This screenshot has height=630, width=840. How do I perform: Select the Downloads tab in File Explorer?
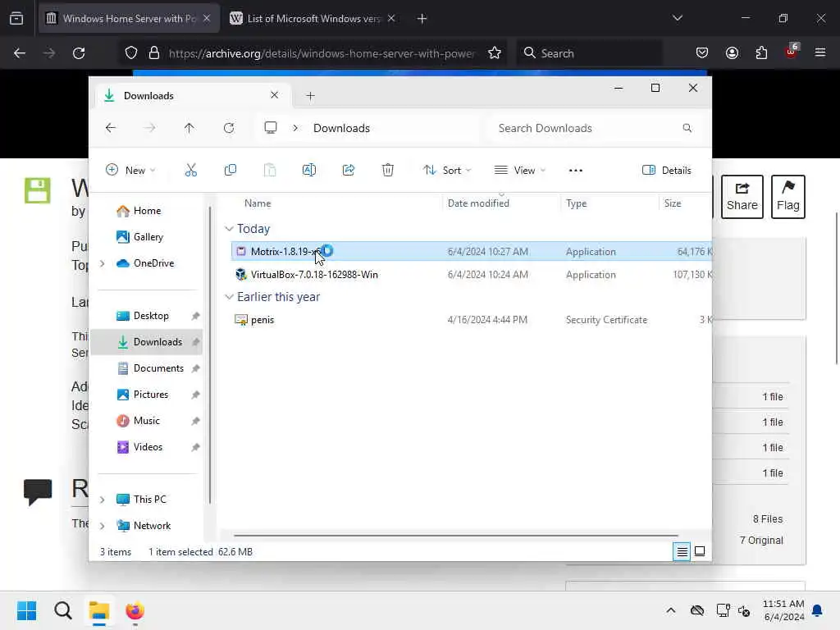(x=192, y=96)
